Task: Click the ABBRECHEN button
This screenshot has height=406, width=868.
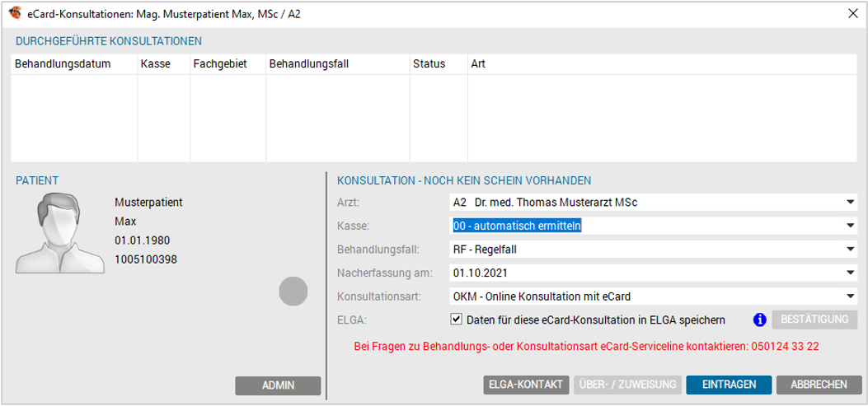Action: pyautogui.click(x=819, y=385)
